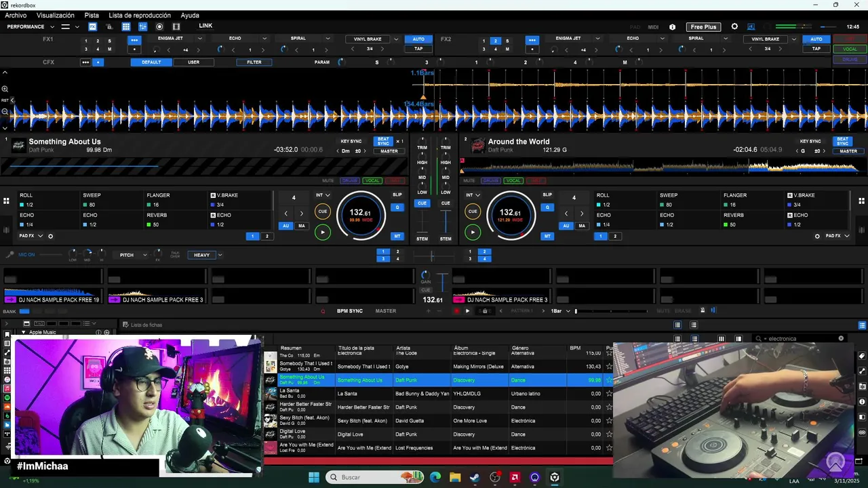The width and height of the screenshot is (868, 488).
Task: Halve deck 1 loop with left arrow
Action: 285,213
